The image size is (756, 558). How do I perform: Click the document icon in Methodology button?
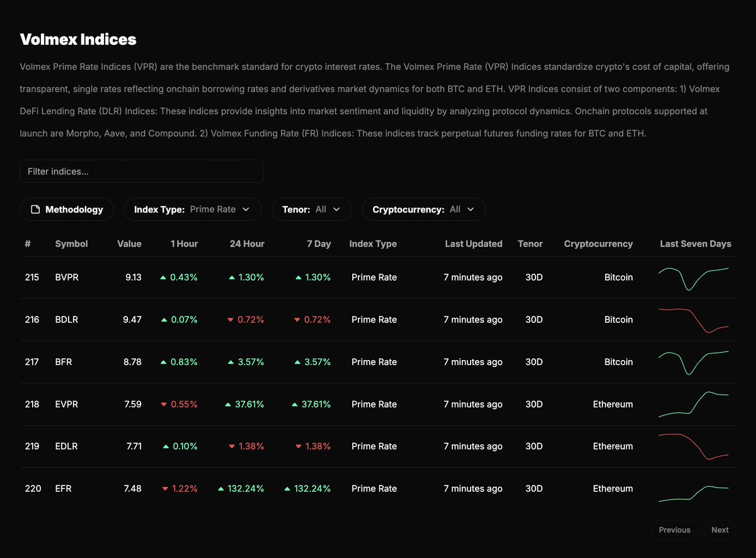(35, 209)
